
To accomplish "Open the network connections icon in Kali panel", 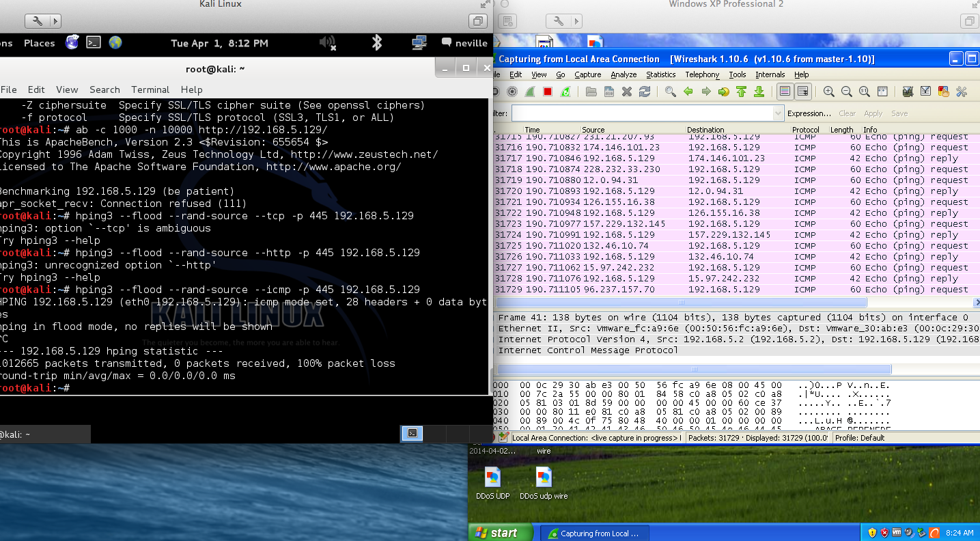I will pos(419,42).
